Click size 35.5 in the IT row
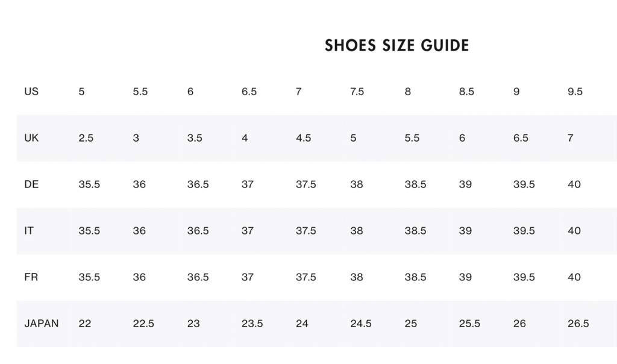 (x=89, y=231)
